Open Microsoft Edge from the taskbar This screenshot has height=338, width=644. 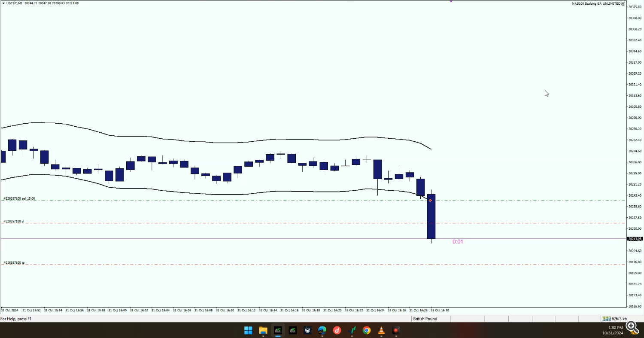[322, 330]
